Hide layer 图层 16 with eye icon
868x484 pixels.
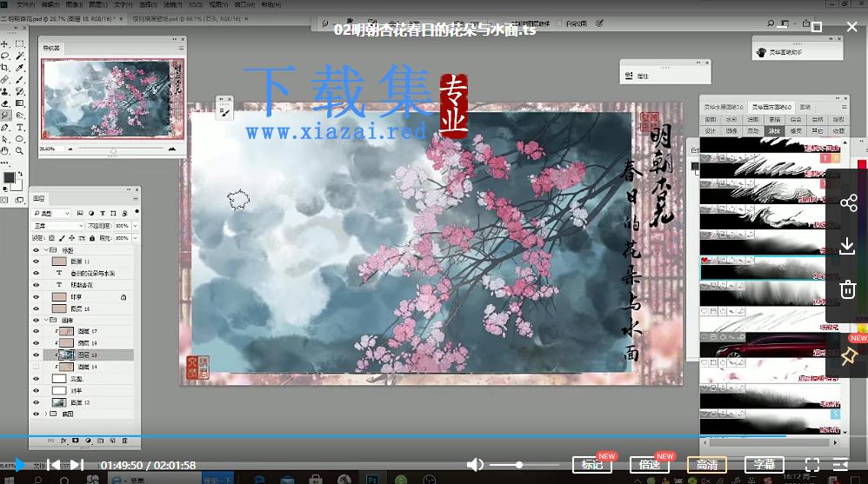(36, 308)
